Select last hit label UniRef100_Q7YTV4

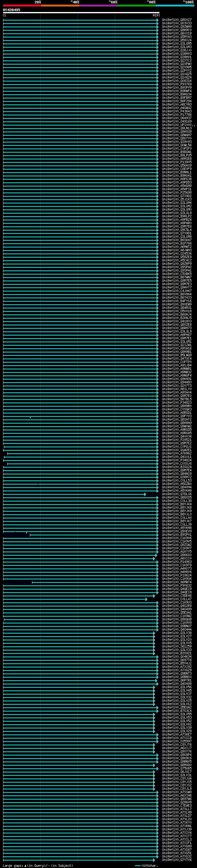pos(177,860)
